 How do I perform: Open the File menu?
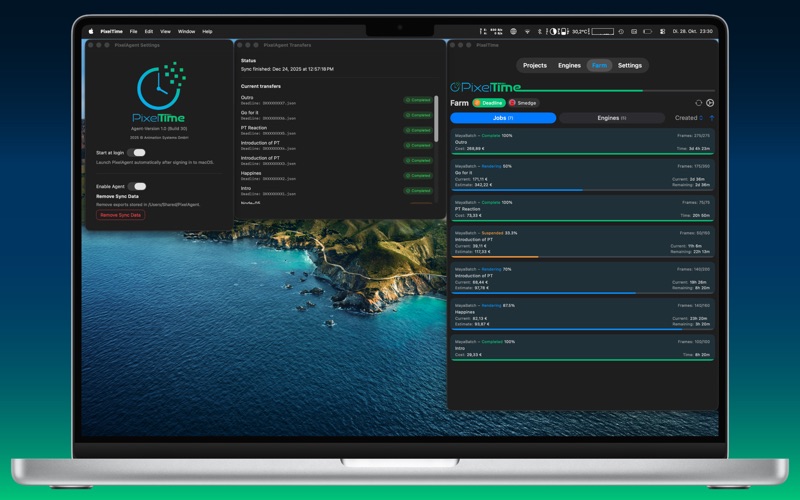[133, 32]
